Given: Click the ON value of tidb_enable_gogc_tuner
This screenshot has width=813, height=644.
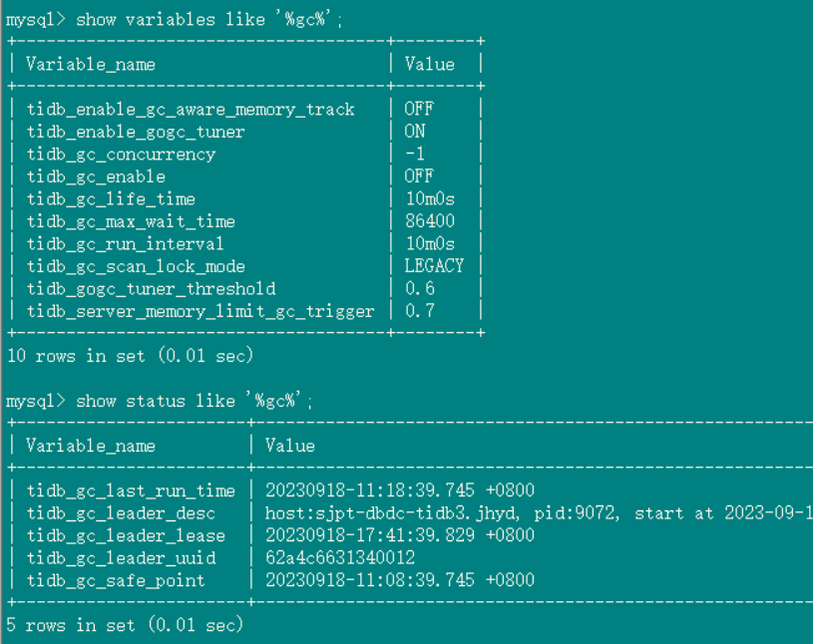Looking at the screenshot, I should point(415,132).
